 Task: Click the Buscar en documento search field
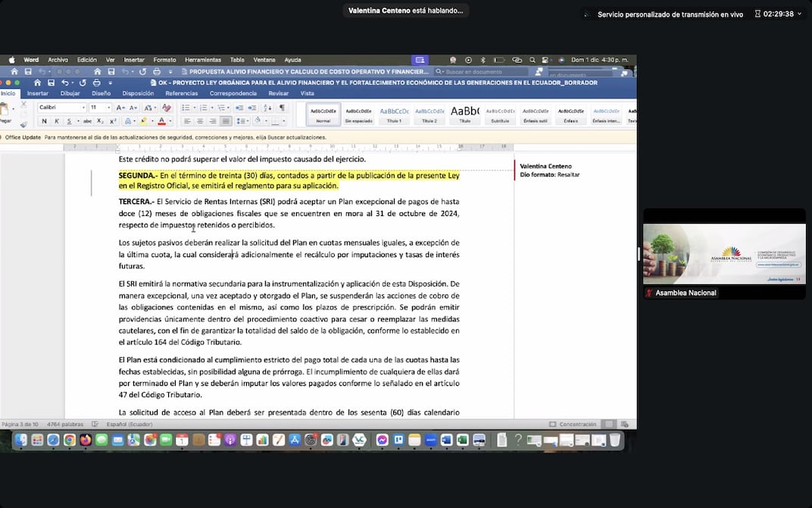pos(485,71)
